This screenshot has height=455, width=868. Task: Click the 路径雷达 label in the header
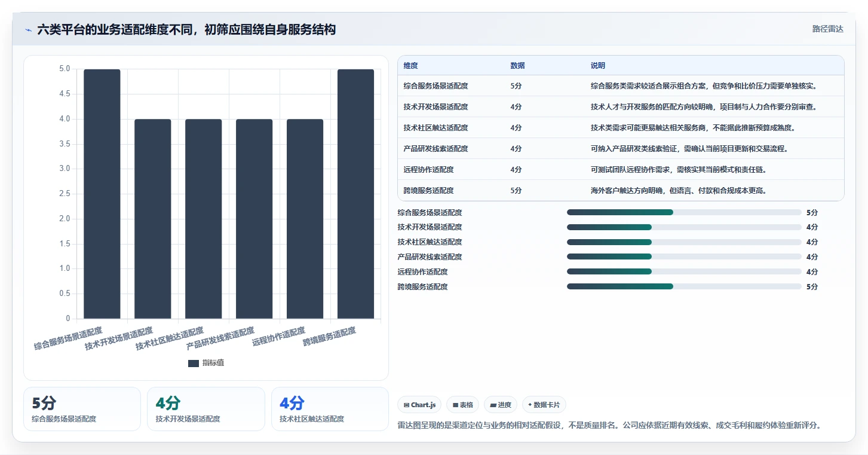(827, 29)
